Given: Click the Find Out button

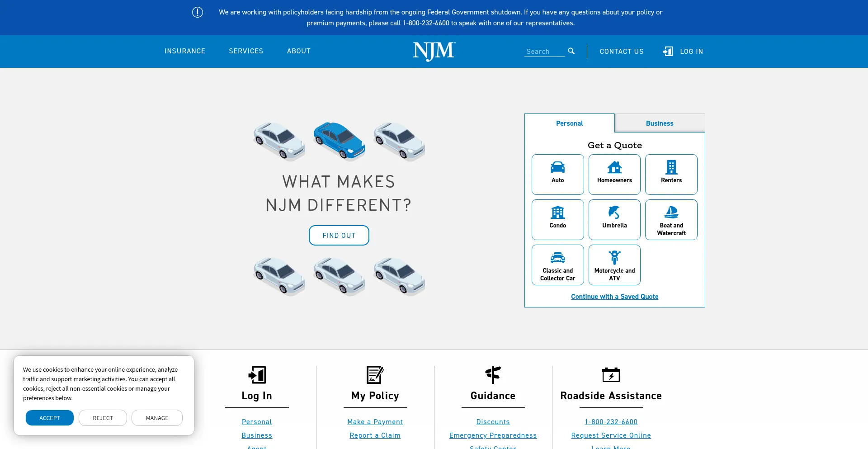Looking at the screenshot, I should pyautogui.click(x=339, y=236).
